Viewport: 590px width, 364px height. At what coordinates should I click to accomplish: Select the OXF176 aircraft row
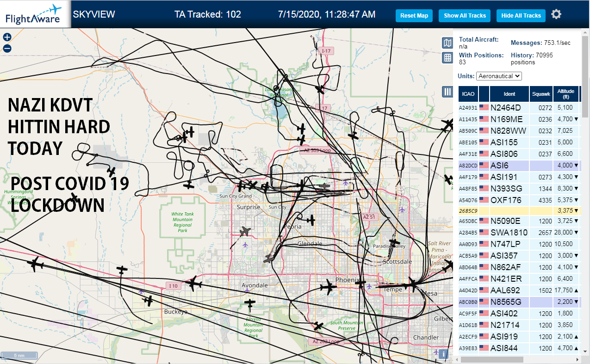point(519,200)
